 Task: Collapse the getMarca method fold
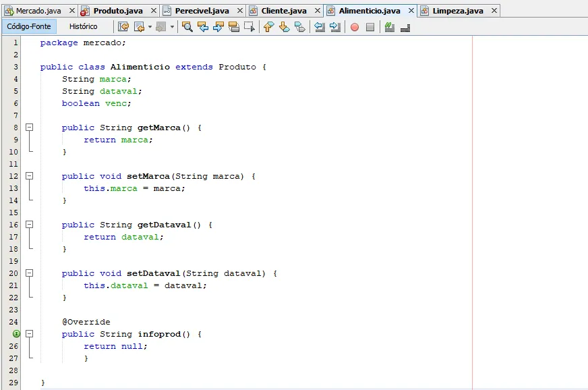(29, 128)
